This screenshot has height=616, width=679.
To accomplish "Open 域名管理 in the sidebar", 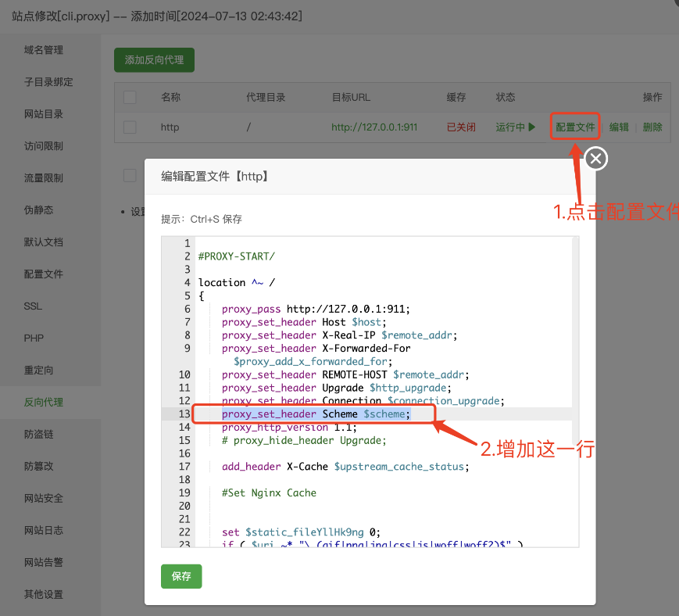I will [44, 50].
